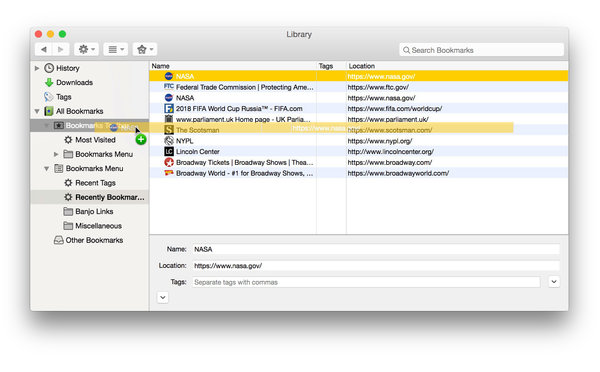Screen dimensions: 600x372
Task: Click the FTC favicon
Action: coord(169,86)
